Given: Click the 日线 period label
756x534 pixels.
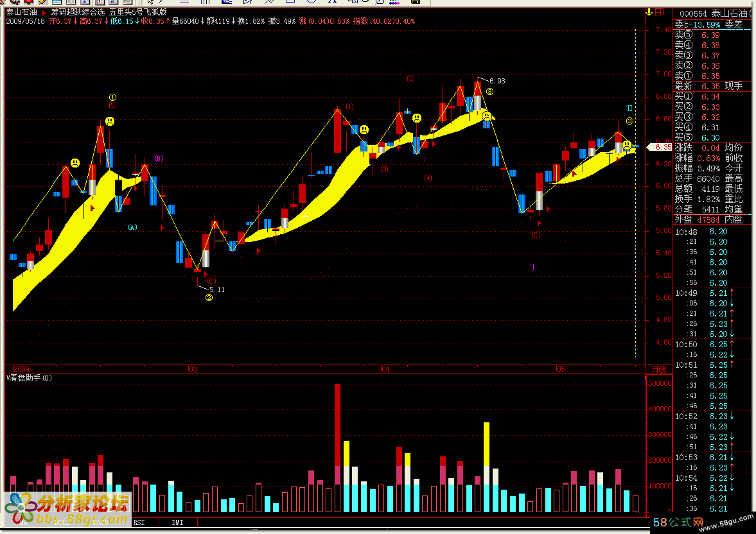Looking at the screenshot, I should pos(659,369).
